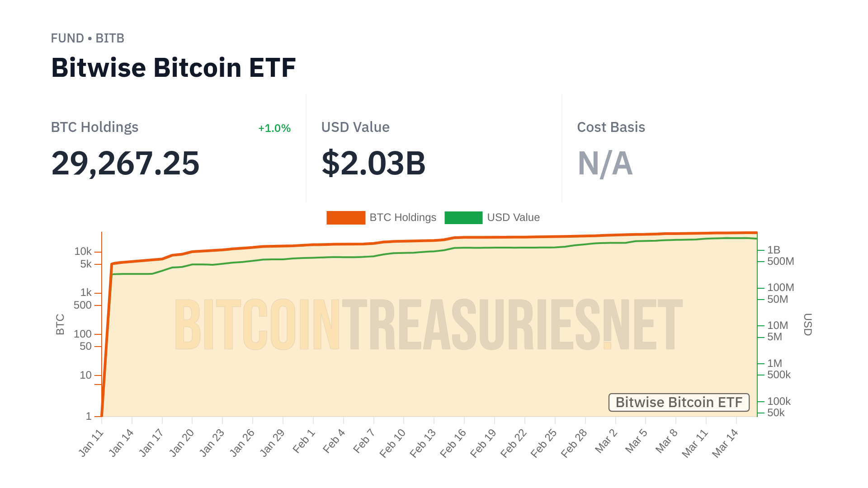The image size is (868, 488).
Task: Select the 29,267.25 BTC holdings figure
Action: point(125,163)
